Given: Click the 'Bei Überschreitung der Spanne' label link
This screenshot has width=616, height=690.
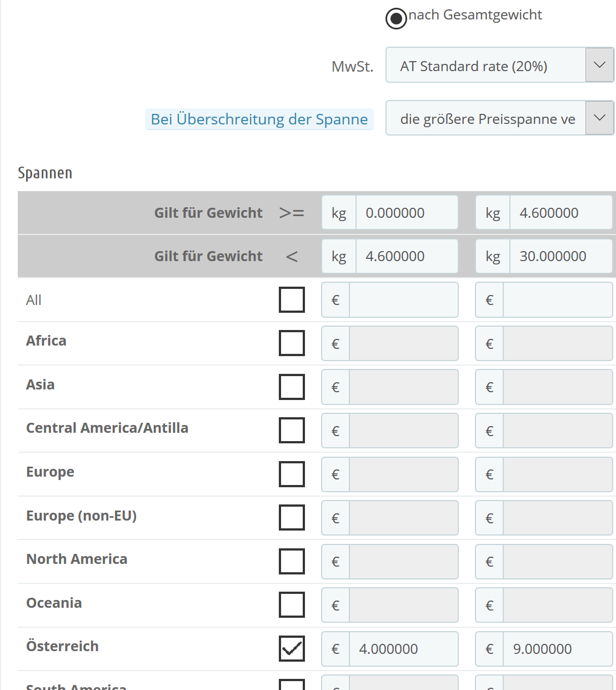Looking at the screenshot, I should tap(259, 119).
